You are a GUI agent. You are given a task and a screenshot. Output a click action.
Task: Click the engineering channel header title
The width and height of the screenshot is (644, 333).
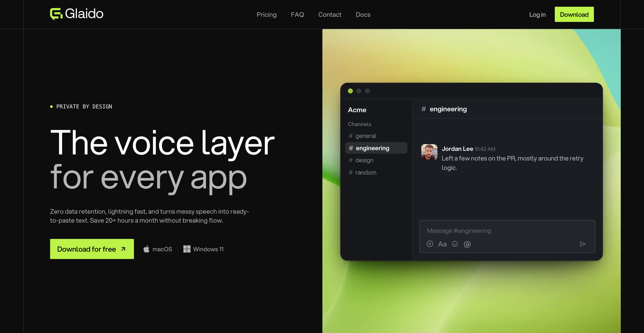point(448,109)
